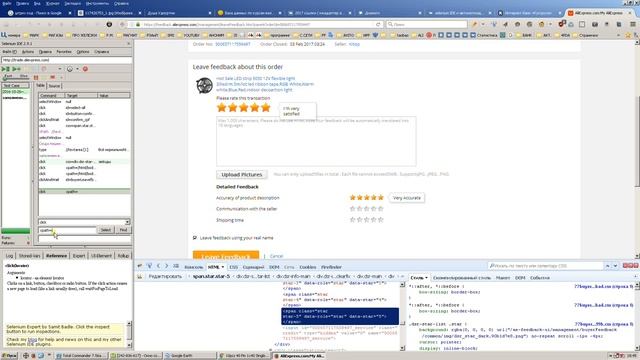Click the Selenium IDE red record button
Viewport: 640px width, 360px height.
click(85, 69)
